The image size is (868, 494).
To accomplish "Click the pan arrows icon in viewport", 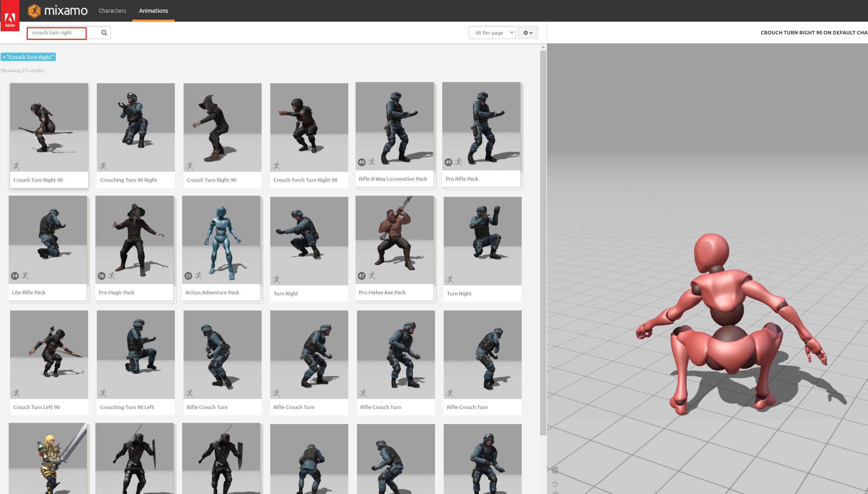I will click(x=555, y=492).
